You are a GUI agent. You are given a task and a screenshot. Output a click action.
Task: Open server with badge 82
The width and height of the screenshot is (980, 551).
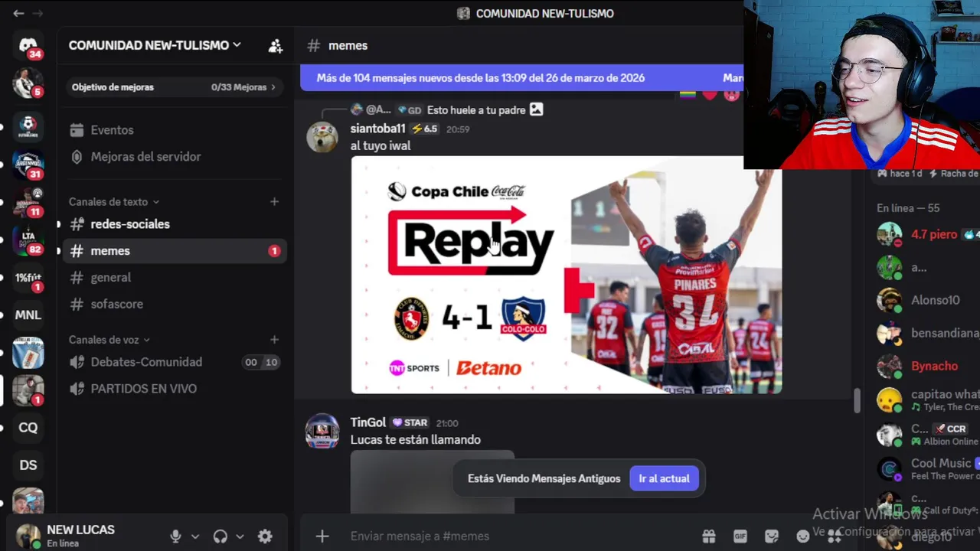tap(28, 240)
